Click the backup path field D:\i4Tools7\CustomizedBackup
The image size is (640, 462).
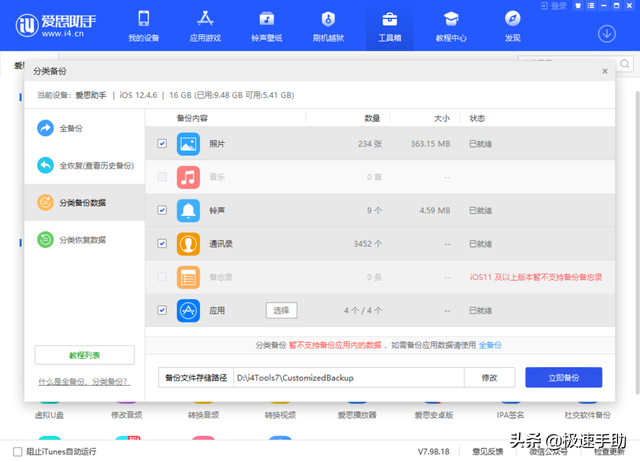click(348, 378)
